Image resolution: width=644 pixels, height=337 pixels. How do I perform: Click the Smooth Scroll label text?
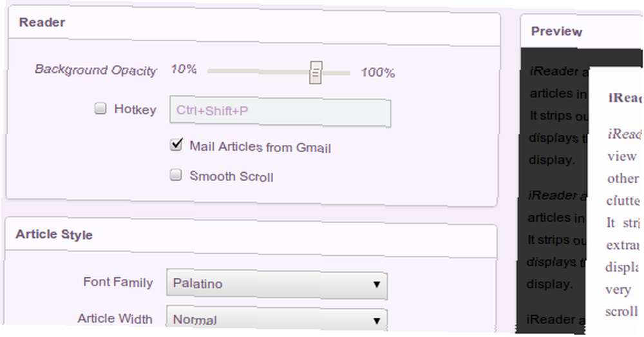tap(232, 177)
